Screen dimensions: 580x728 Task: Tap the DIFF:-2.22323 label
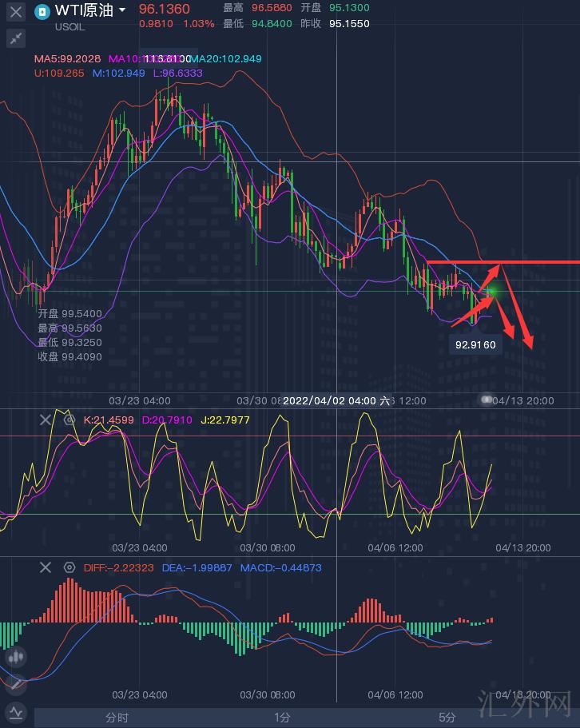pos(118,568)
